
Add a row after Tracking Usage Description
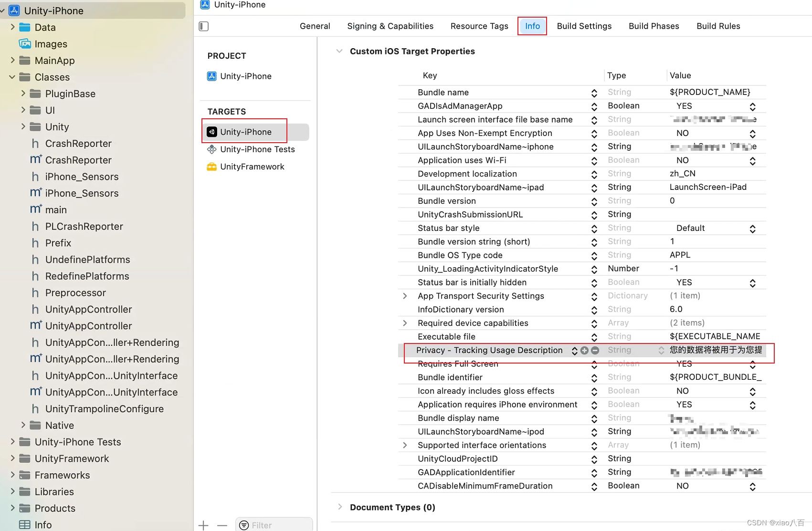coord(584,351)
